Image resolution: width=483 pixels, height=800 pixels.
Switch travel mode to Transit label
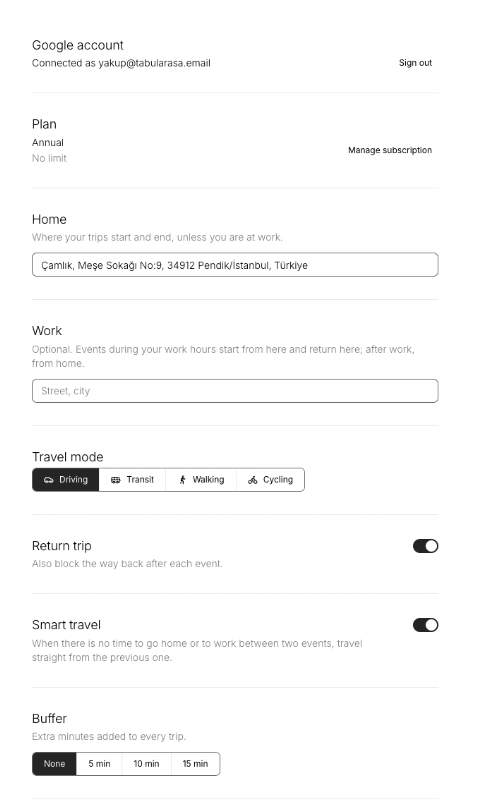pyautogui.click(x=140, y=480)
